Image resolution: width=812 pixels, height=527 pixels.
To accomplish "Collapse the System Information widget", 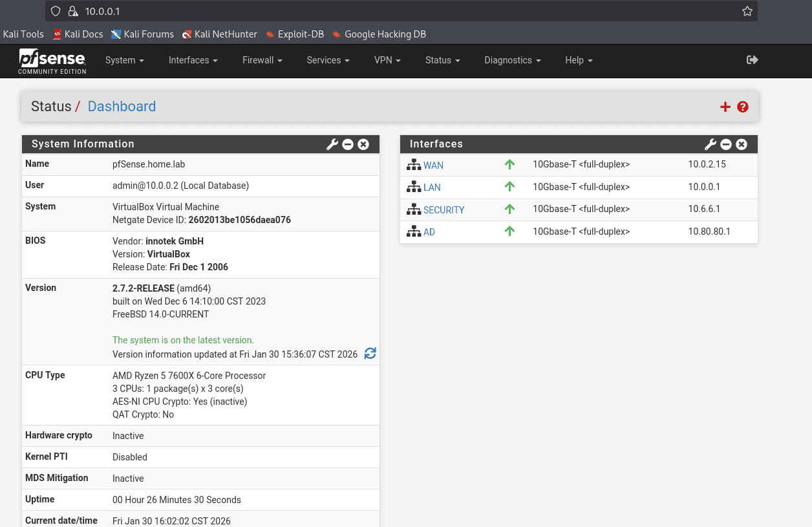I will 348,144.
